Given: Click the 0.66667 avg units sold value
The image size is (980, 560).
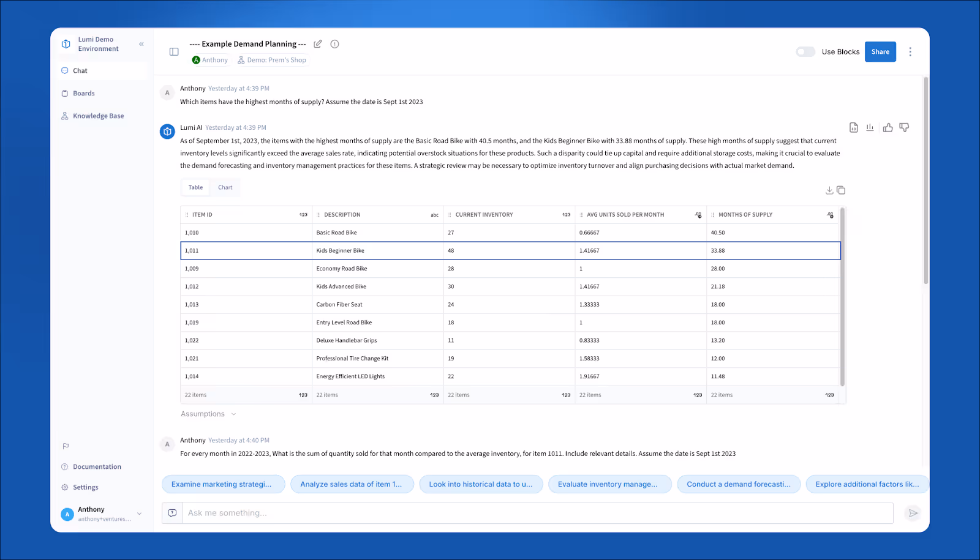Looking at the screenshot, I should click(589, 233).
